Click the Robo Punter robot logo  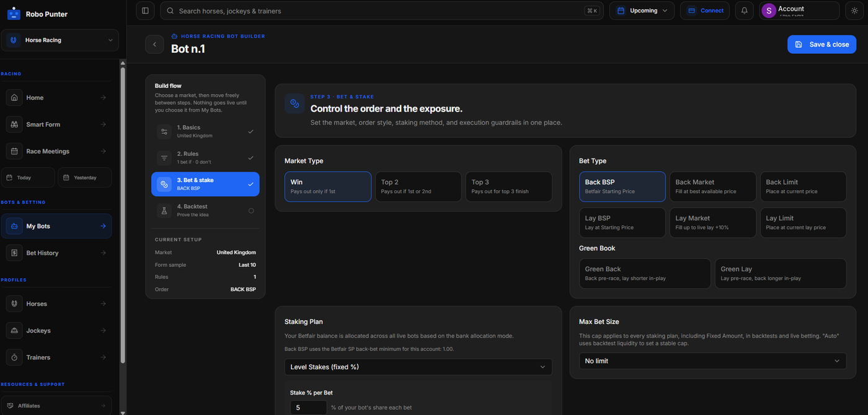pos(14,14)
